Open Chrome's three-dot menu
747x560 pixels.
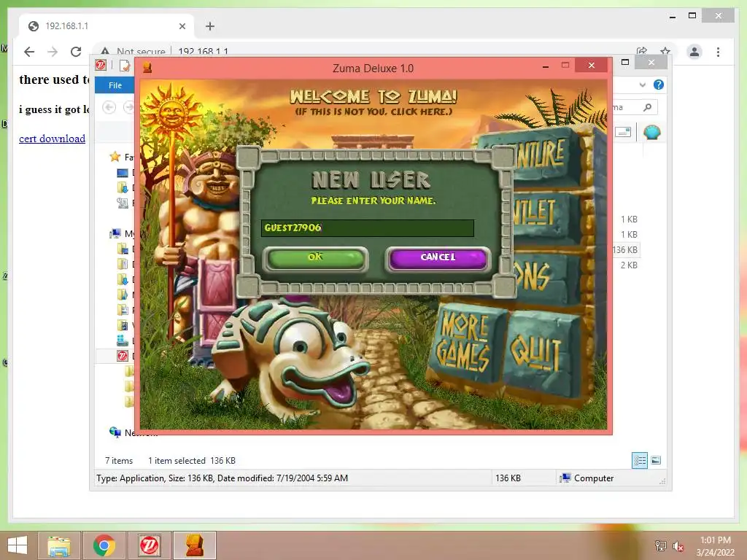[718, 52]
